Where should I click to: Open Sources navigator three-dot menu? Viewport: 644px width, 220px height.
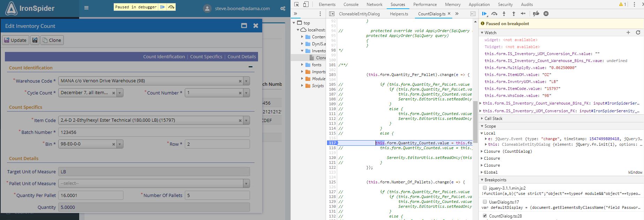click(320, 14)
